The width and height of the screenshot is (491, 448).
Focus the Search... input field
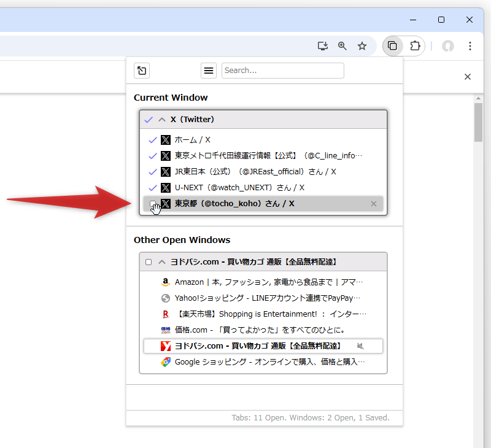283,71
